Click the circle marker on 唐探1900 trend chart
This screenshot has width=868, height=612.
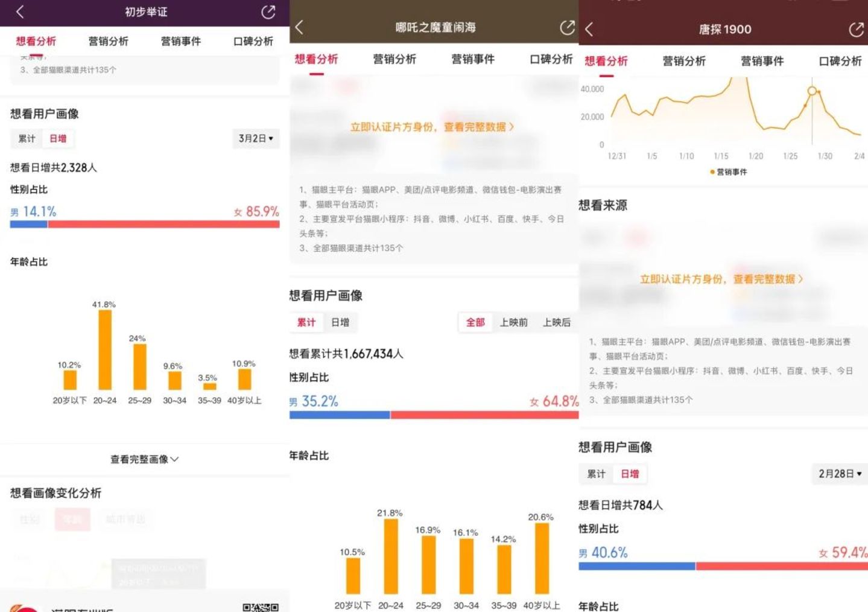812,91
